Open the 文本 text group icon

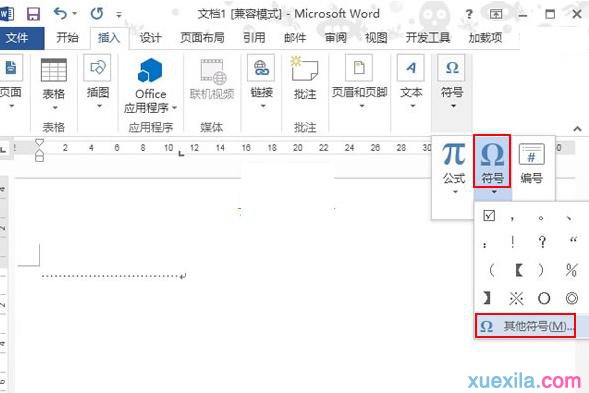411,68
